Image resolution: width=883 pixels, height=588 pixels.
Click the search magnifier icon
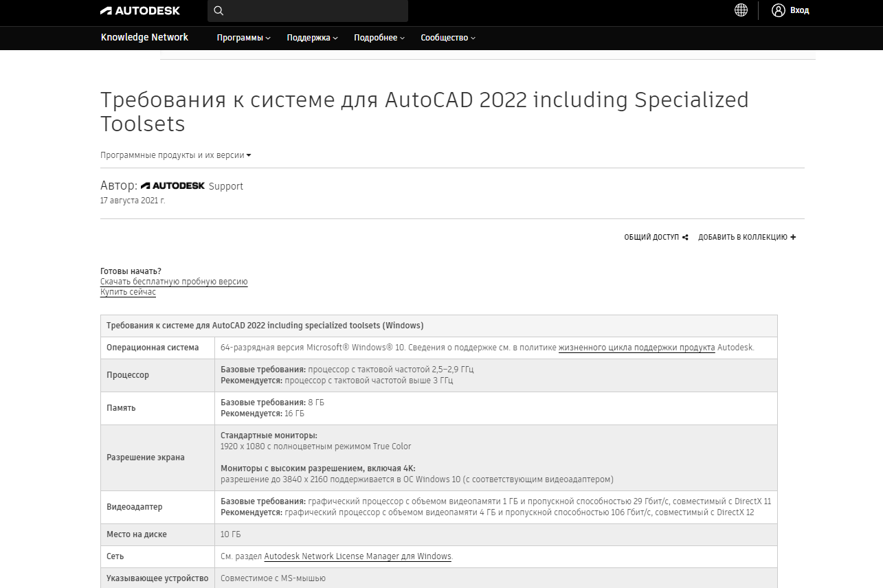point(219,10)
